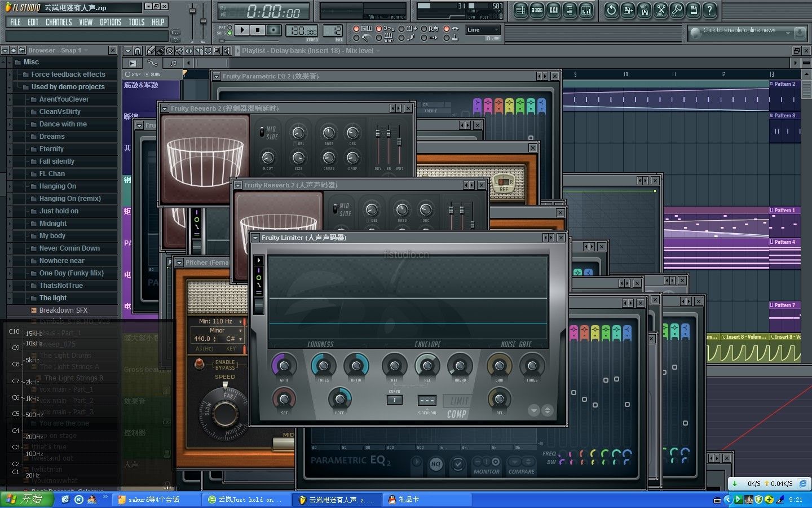Open the Playlist window from toolbar
The height and width of the screenshot is (508, 812).
coord(520,10)
